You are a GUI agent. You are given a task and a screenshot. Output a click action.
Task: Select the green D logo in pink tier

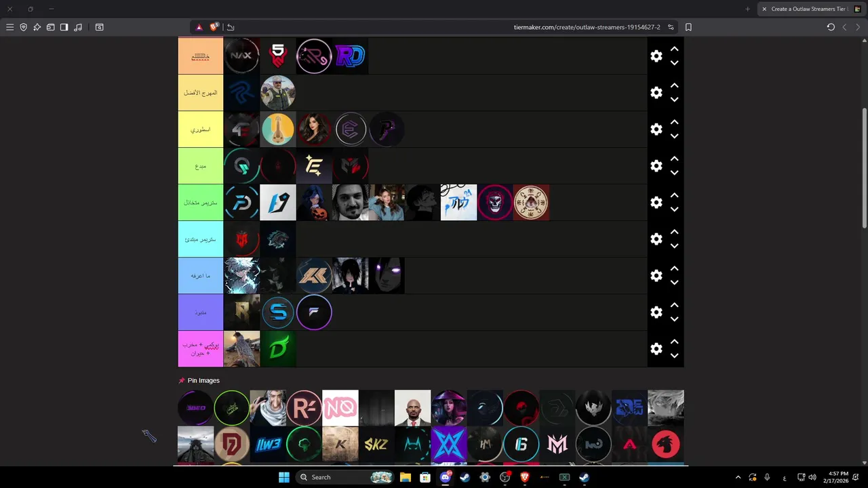click(278, 349)
